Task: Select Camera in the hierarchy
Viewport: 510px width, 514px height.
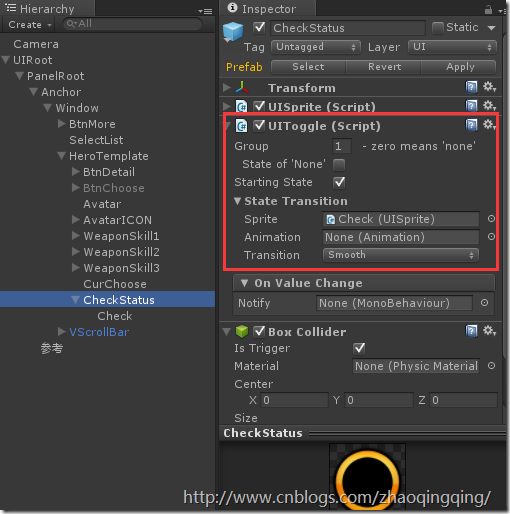Action: (36, 44)
